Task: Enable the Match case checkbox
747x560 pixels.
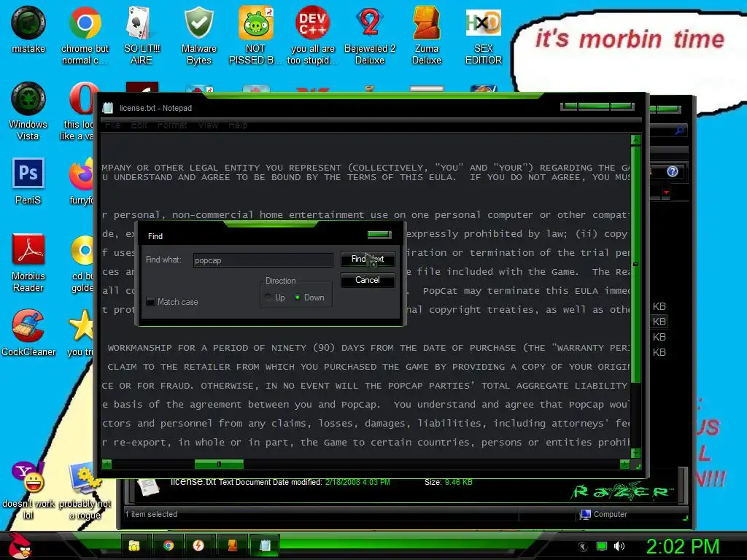Action: (150, 301)
